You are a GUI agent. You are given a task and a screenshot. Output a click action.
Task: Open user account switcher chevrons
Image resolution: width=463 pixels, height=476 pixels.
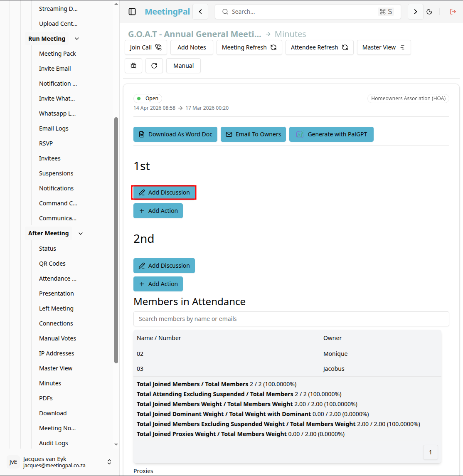click(x=109, y=462)
